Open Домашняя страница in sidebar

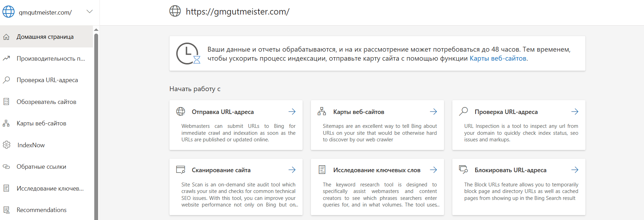[x=46, y=37]
